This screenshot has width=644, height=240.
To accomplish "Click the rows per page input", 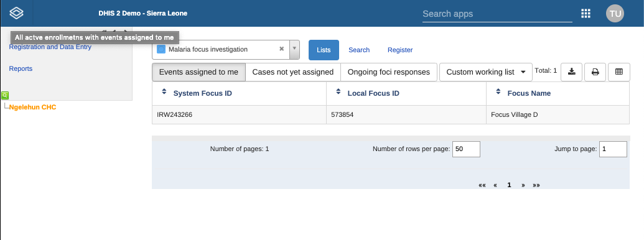I will tap(466, 149).
